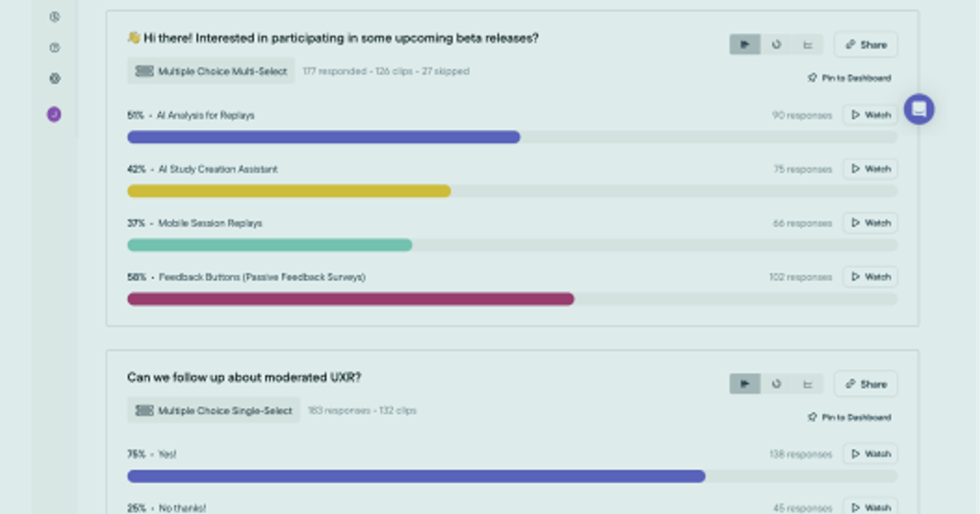Click the flag view icon on the moderated UXR card

point(744,383)
